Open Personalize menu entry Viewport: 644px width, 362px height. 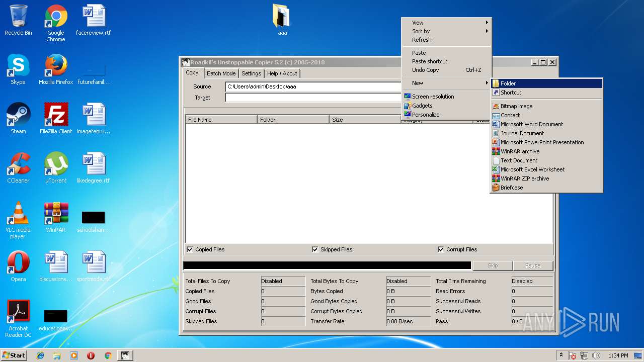(x=446, y=115)
